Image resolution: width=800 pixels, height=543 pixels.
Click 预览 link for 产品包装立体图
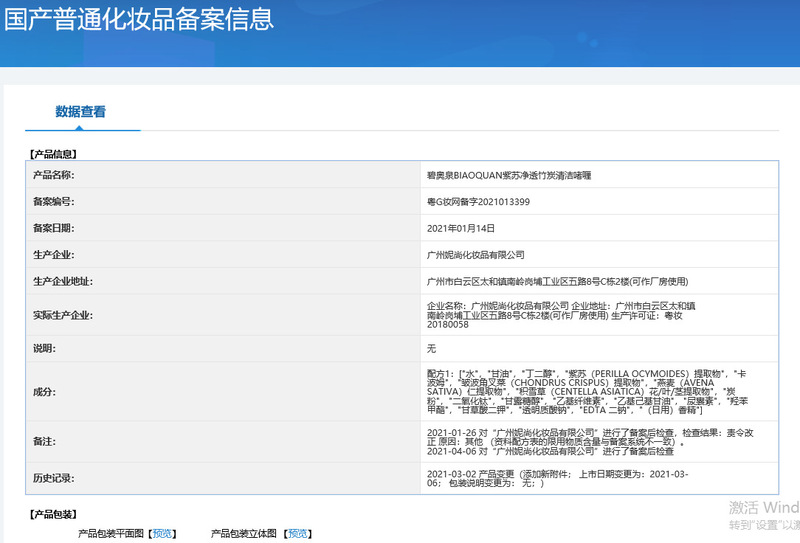(297, 534)
